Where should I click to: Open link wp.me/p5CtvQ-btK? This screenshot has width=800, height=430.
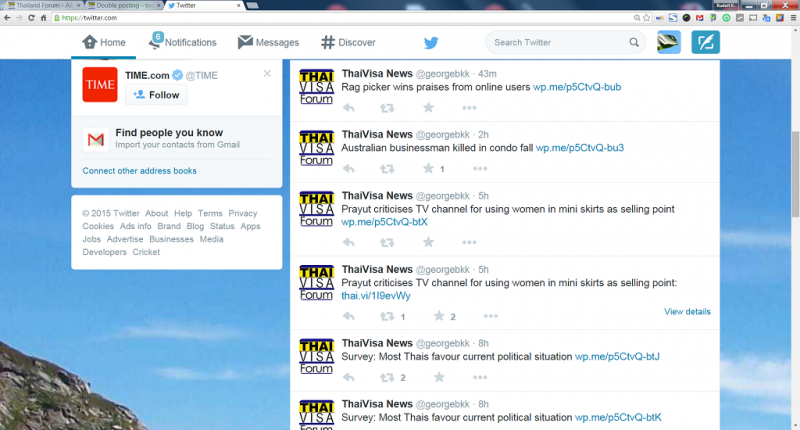618,417
